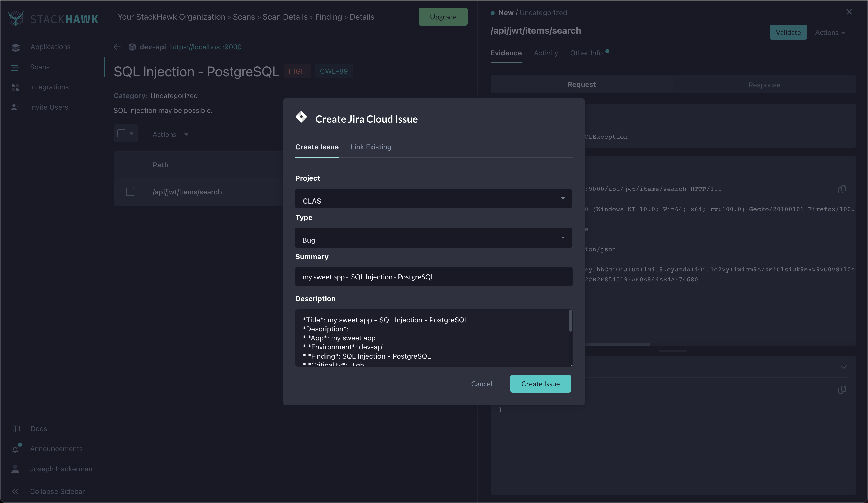Image resolution: width=868 pixels, height=503 pixels.
Task: Copy the request with the copy icon
Action: [x=842, y=189]
